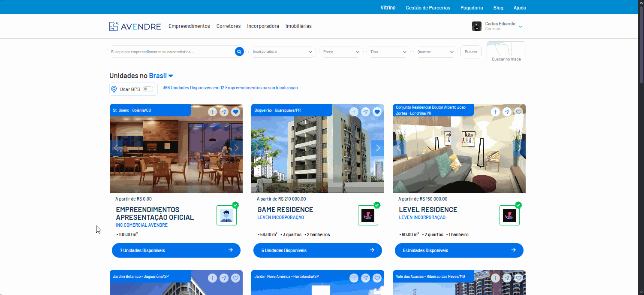Open the Preço filter dropdown
The image size is (644, 295).
(341, 52)
